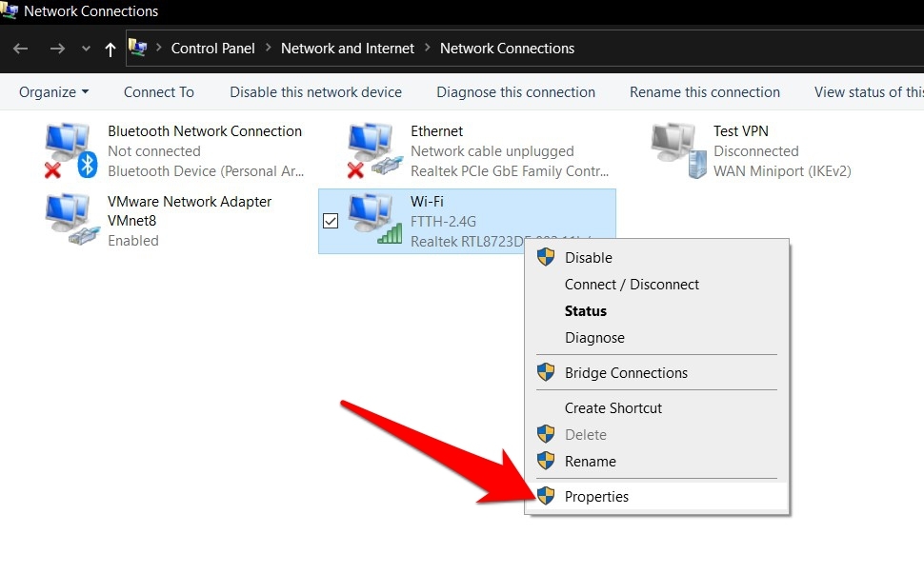Choose Connect / Disconnect in context menu

(656, 285)
